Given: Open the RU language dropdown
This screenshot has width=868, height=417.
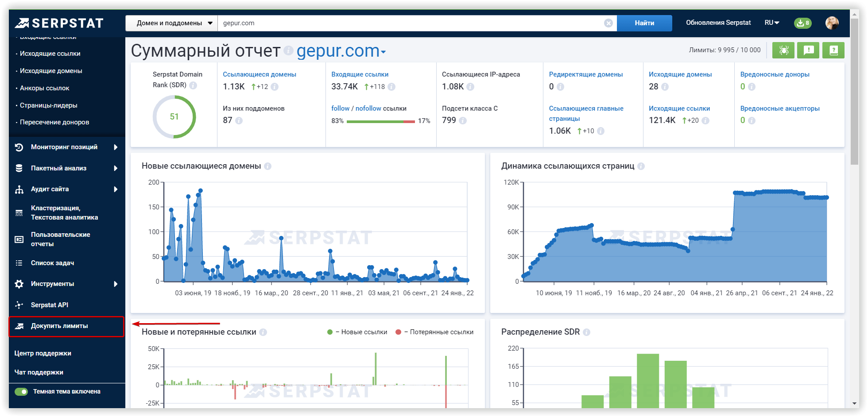Looking at the screenshot, I should (x=772, y=23).
